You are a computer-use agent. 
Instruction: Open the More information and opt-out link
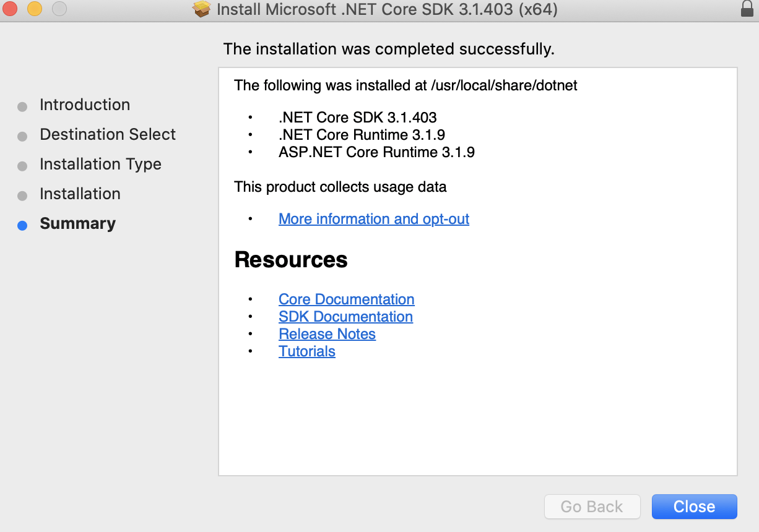point(374,219)
